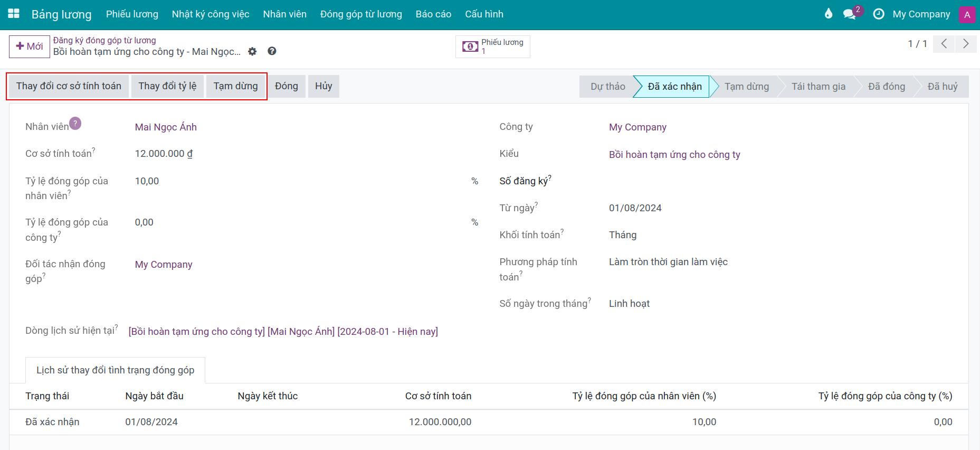Viewport: 980px width, 450px height.
Task: Click the Tạm dừng action button
Action: click(236, 86)
